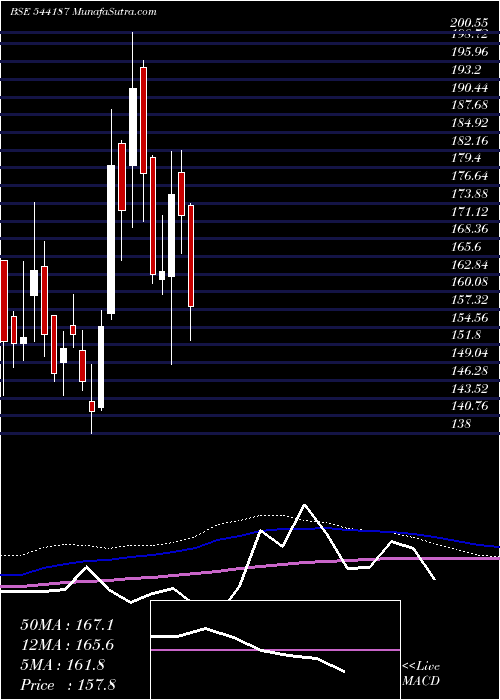This screenshot has height=700, width=500.
Task: Click the <<Live MACD label
Action: (x=421, y=674)
